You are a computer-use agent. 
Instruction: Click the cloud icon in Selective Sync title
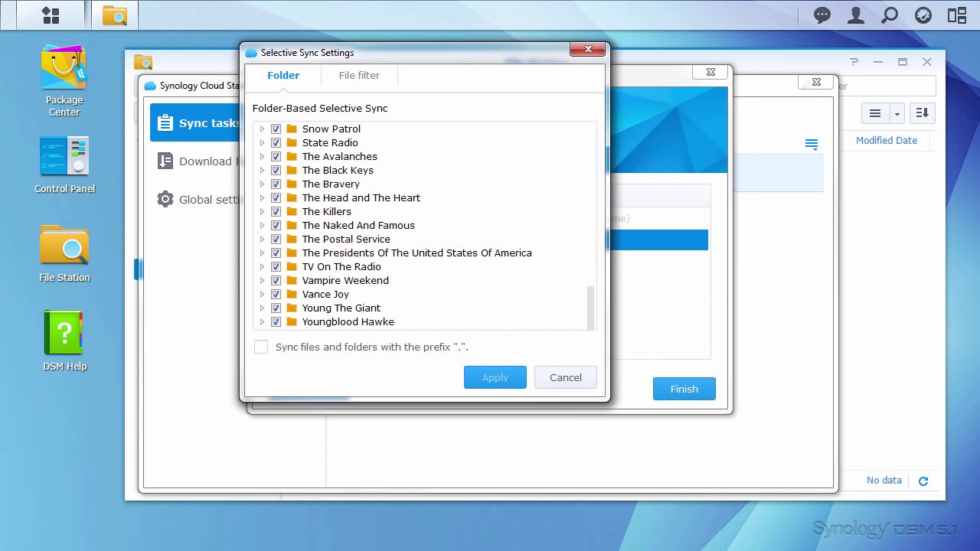pos(251,53)
